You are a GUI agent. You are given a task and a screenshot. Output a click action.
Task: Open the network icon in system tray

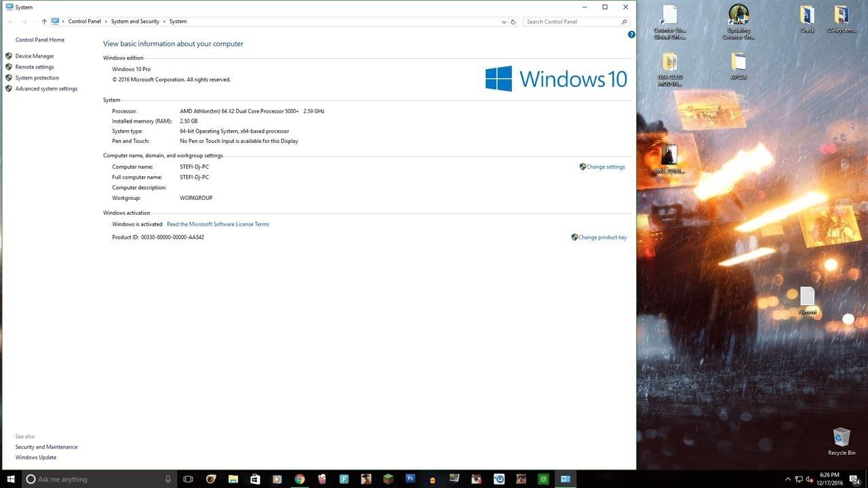[x=799, y=479]
